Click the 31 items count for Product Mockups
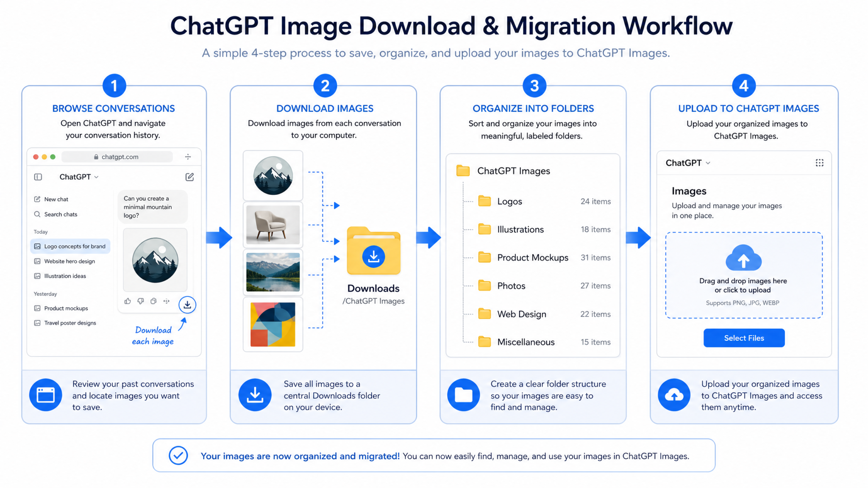The height and width of the screenshot is (488, 868). pyautogui.click(x=595, y=258)
